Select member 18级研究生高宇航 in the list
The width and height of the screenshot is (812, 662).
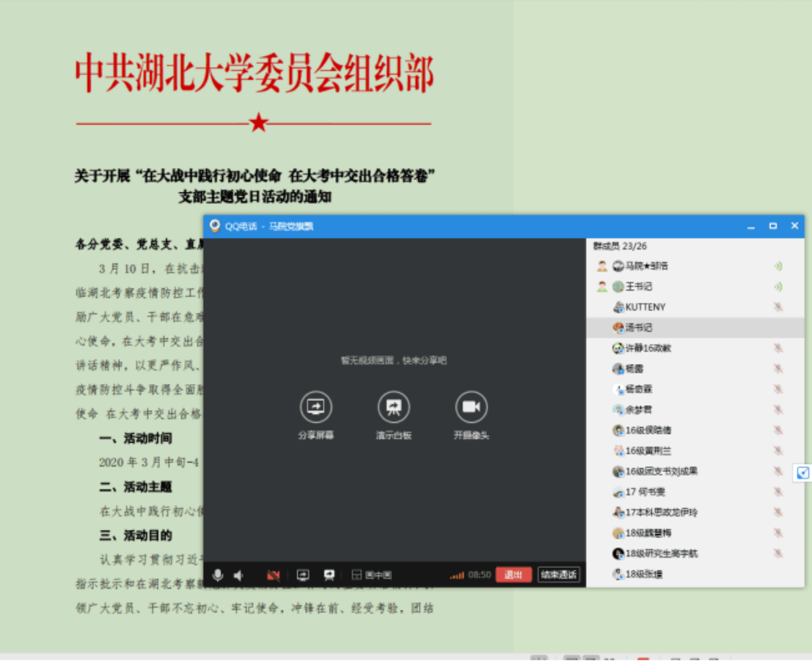point(660,553)
